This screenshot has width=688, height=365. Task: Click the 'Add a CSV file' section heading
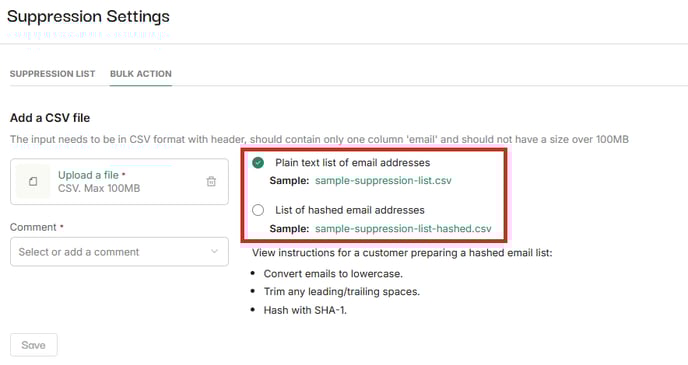coord(50,118)
